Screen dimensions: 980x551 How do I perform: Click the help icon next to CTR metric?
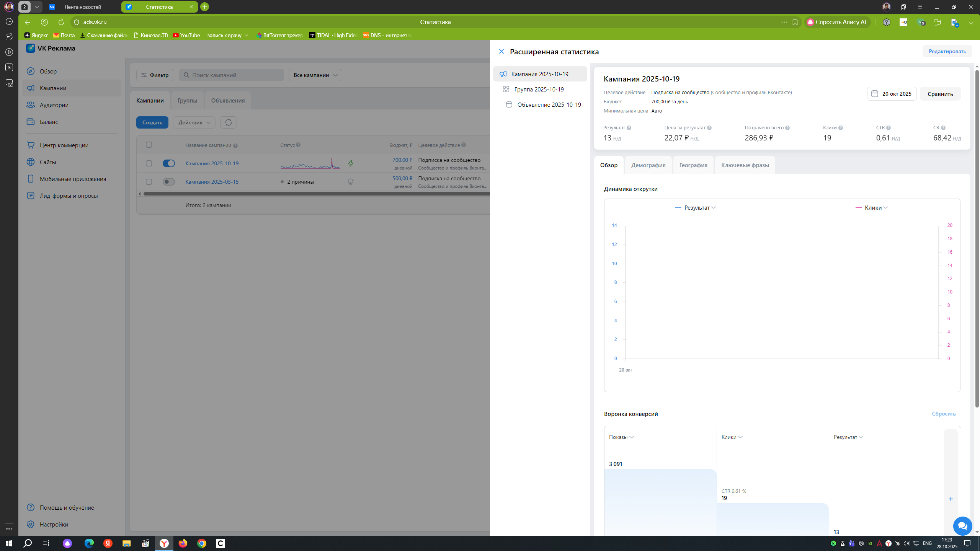coord(889,128)
